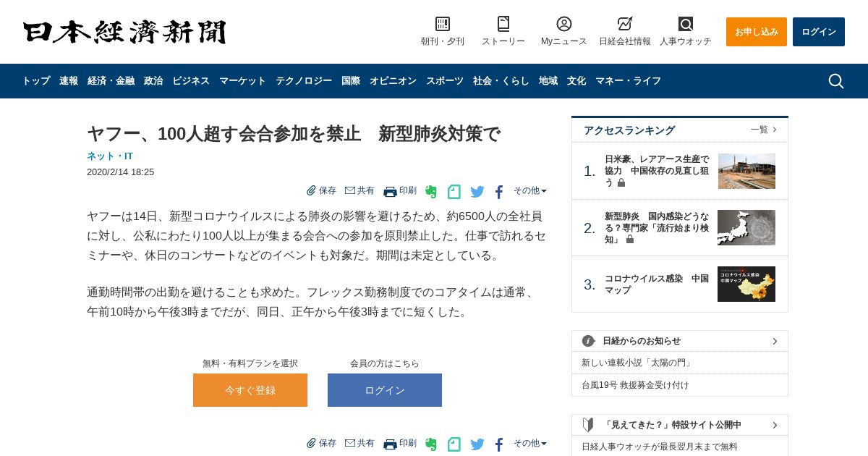This screenshot has height=456, width=868.
Task: Select 国際 in the navigation bar
Action: click(351, 81)
